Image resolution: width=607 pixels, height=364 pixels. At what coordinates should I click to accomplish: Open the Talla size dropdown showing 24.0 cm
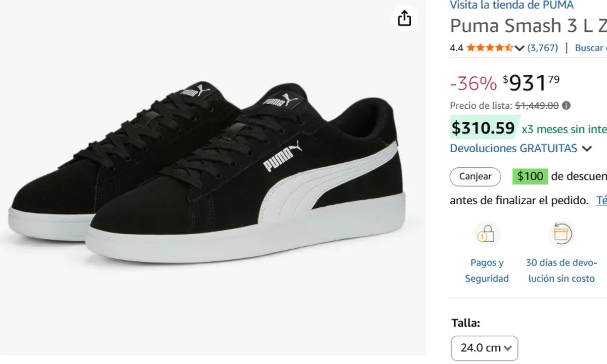pyautogui.click(x=484, y=348)
